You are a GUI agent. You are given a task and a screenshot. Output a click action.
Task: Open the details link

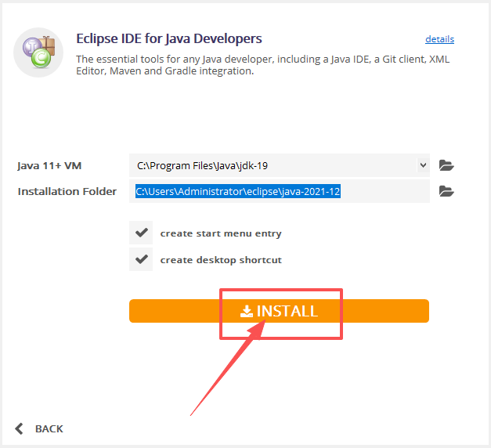pyautogui.click(x=439, y=39)
